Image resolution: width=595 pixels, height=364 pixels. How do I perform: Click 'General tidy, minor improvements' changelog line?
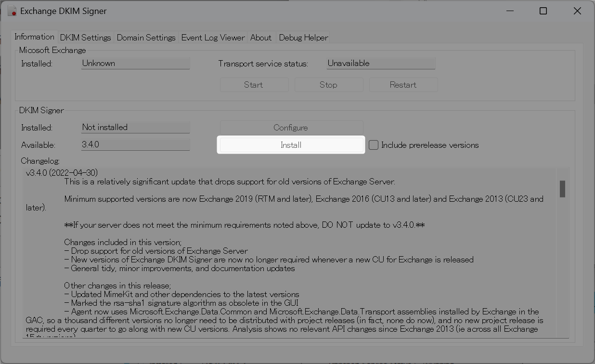point(180,269)
